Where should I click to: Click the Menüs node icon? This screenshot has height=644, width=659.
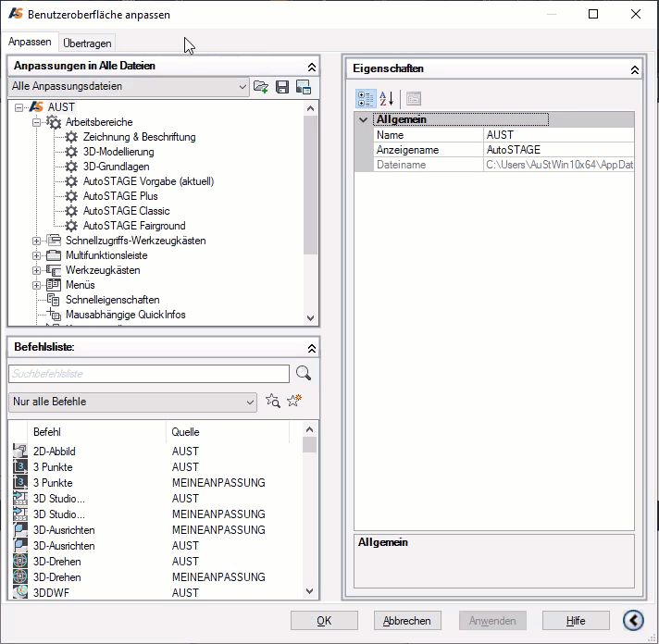tap(54, 285)
